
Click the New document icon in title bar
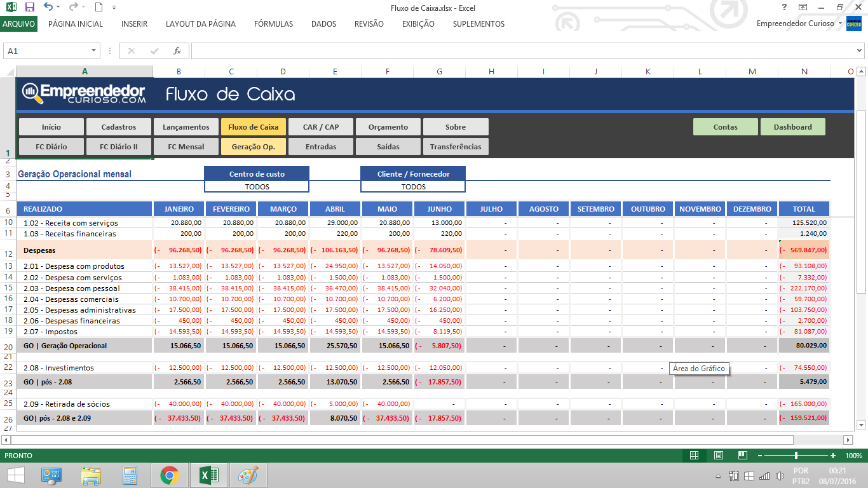98,8
